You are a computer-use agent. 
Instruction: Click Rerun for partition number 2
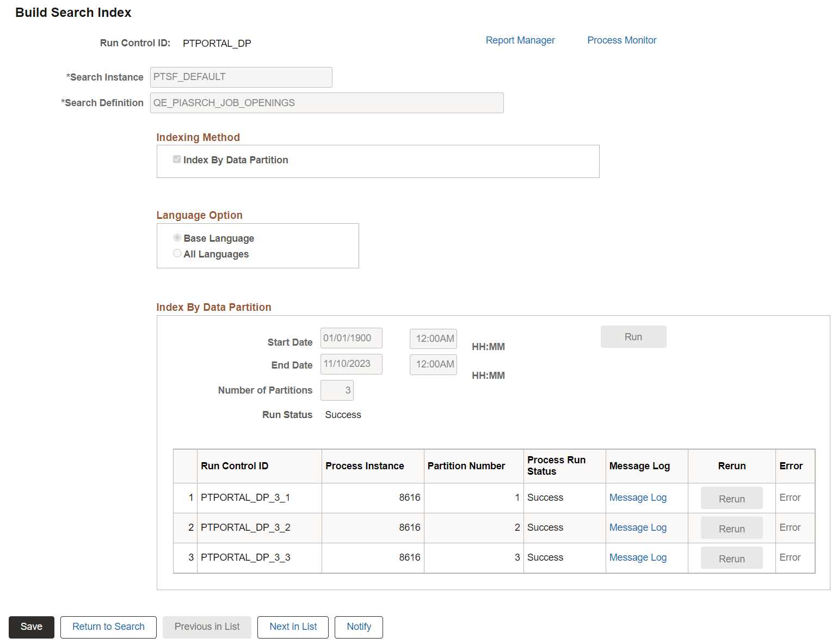pos(731,528)
